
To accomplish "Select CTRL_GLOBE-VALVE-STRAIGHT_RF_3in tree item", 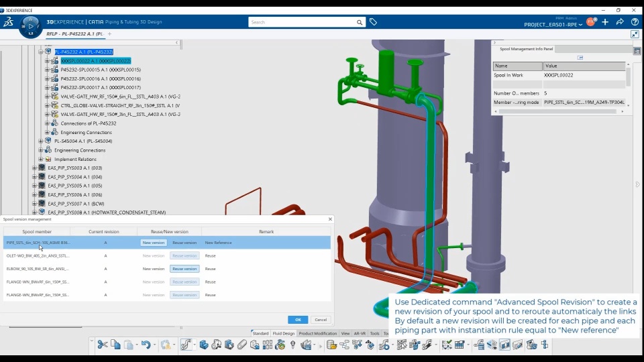I will click(x=120, y=105).
